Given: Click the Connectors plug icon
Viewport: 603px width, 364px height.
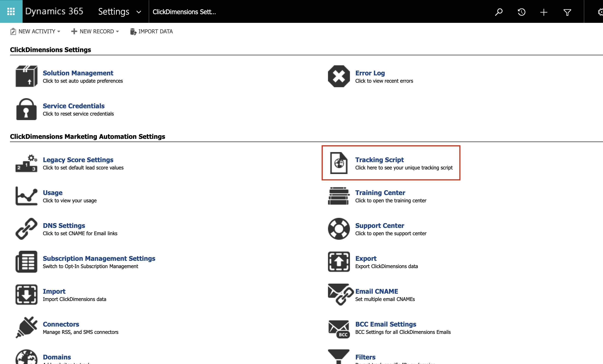Looking at the screenshot, I should [26, 327].
